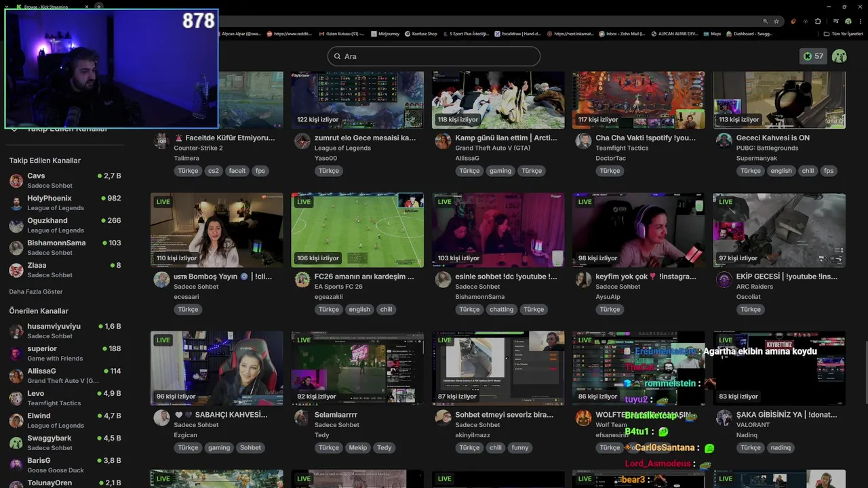Click the search magnifier icon in Ara field

pos(338,56)
